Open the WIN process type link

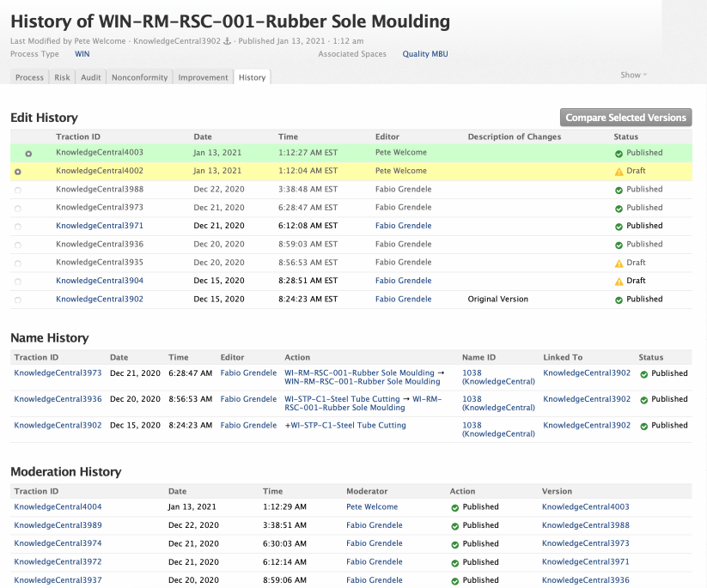click(82, 54)
